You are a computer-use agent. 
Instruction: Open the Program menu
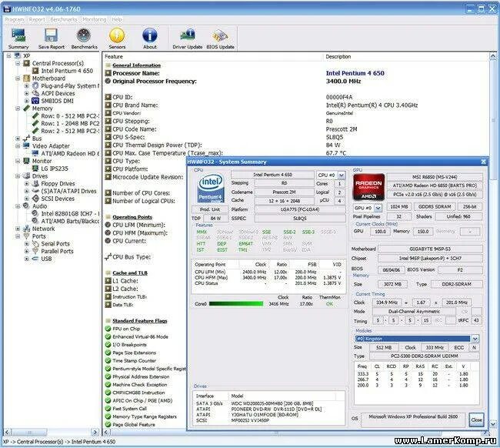pos(15,19)
